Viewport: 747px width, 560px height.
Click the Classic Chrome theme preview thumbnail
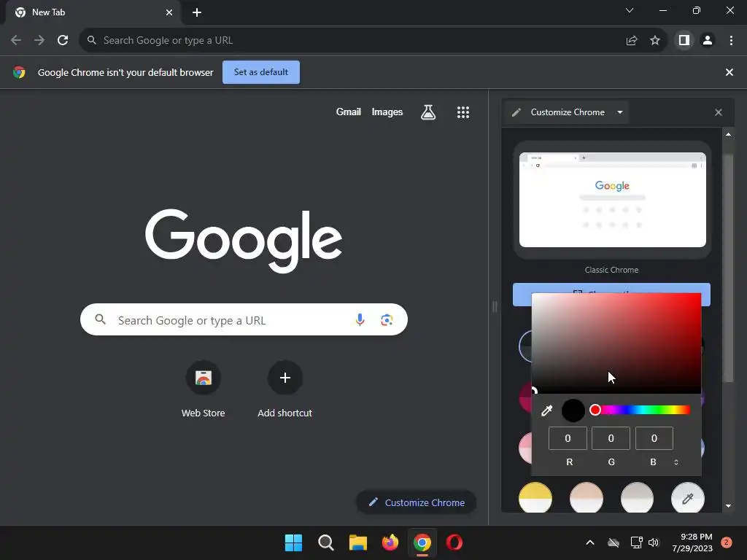(x=613, y=200)
